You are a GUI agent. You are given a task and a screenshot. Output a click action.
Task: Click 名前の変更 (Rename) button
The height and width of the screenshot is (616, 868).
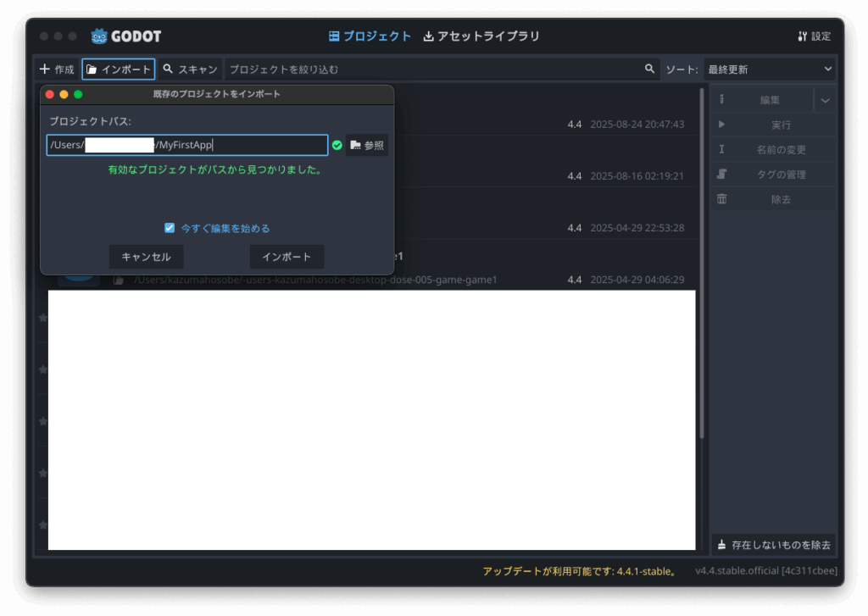tap(772, 150)
